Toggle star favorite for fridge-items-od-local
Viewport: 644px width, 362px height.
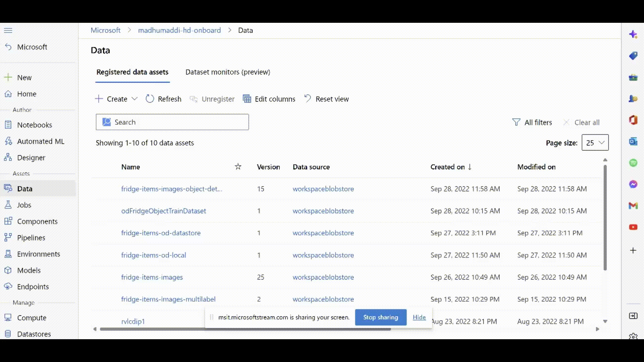click(237, 255)
